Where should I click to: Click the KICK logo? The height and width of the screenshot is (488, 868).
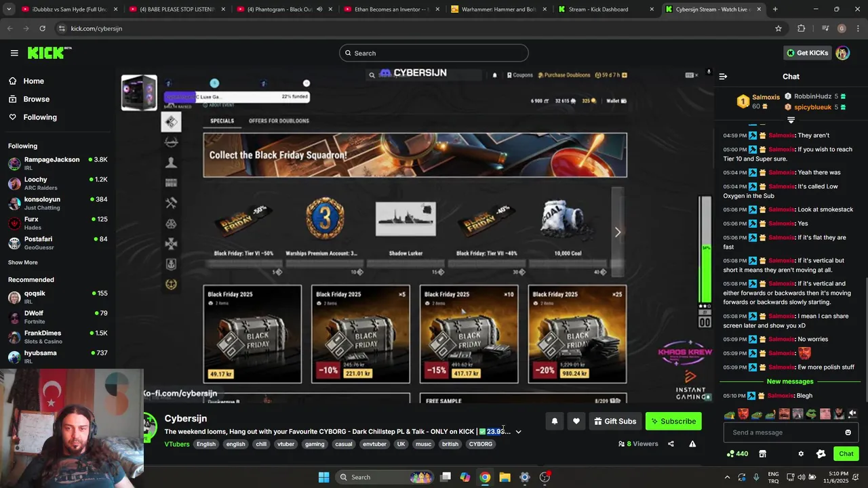click(x=49, y=53)
